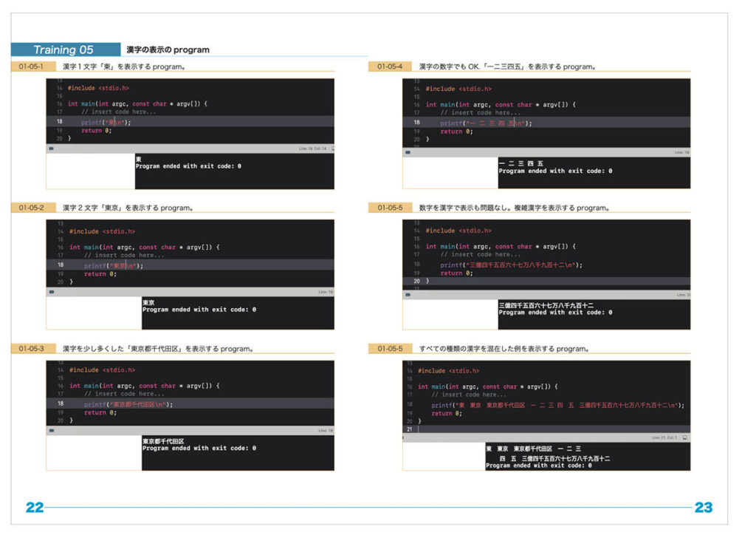The width and height of the screenshot is (756, 535).
Task: Toggle the blue breakpoint icon under the 東京 program
Action: (52, 292)
